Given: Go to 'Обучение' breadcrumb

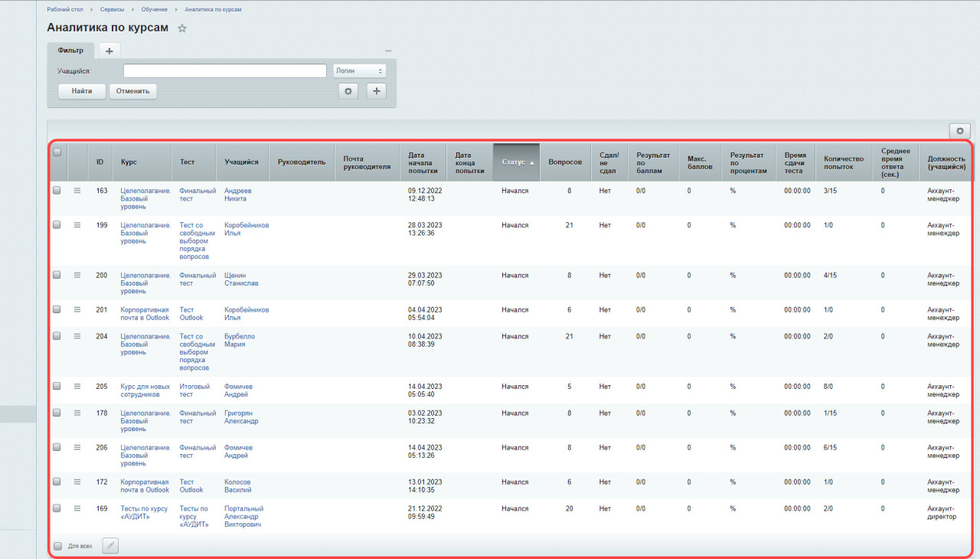Looking at the screenshot, I should tap(155, 8).
